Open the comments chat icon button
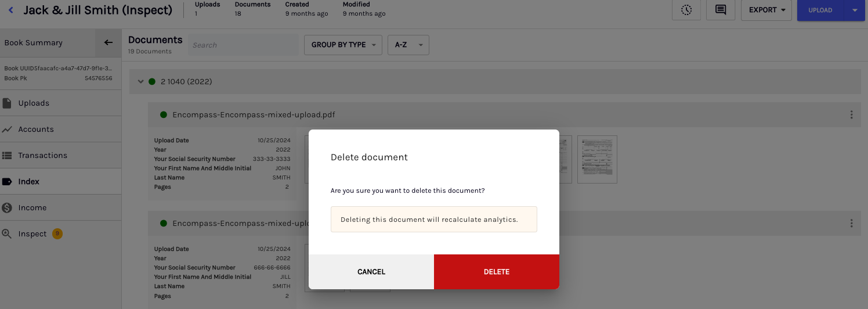Image resolution: width=868 pixels, height=309 pixels. pyautogui.click(x=721, y=10)
